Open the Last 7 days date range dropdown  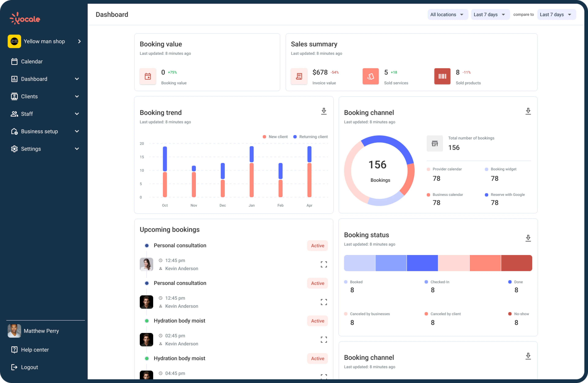coord(490,14)
